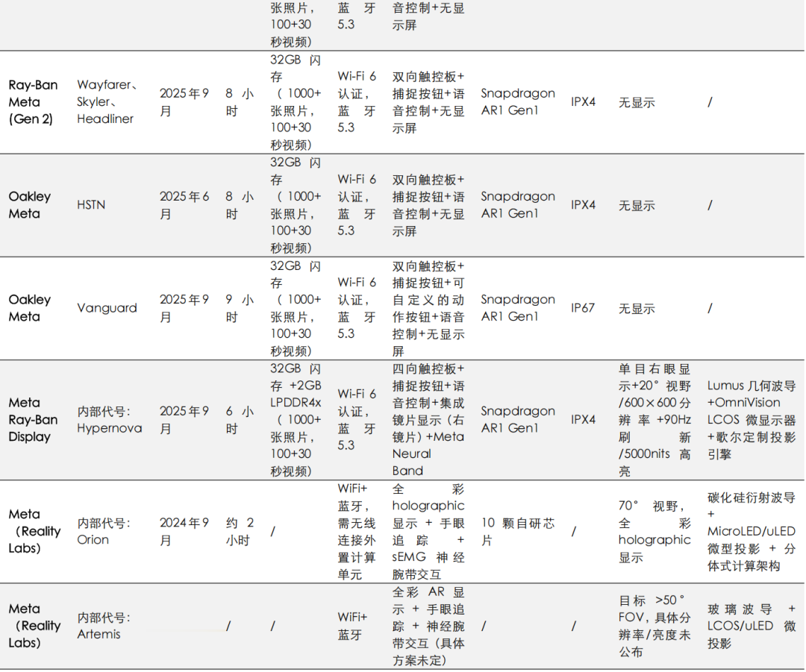Screen dimensions: 806x672
Task: Select the '10 颗自研芯片' chip cell
Action: [518, 531]
